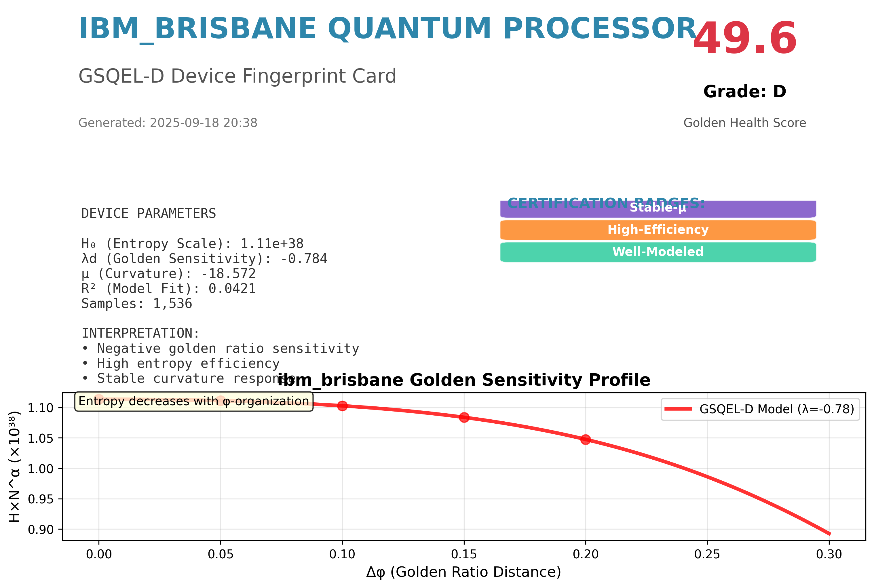874x588 pixels.
Task: Click the Generated: 2025-09-18 20:38 timestamp
Action: tap(168, 123)
